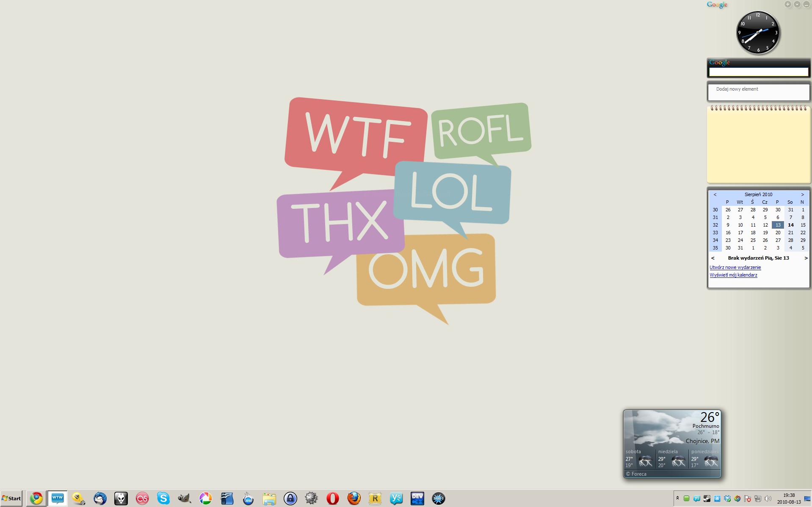812x507 pixels.
Task: Show previous day's events arrow
Action: click(713, 258)
